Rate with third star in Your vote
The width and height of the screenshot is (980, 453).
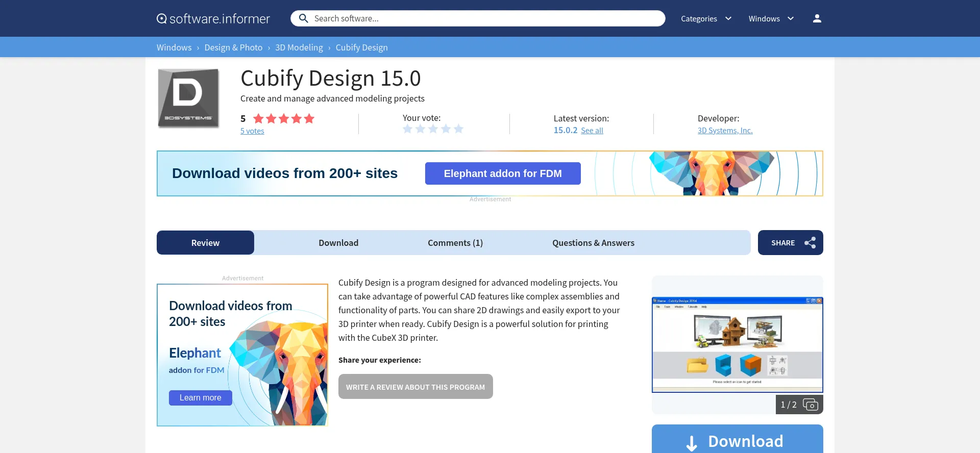click(433, 129)
